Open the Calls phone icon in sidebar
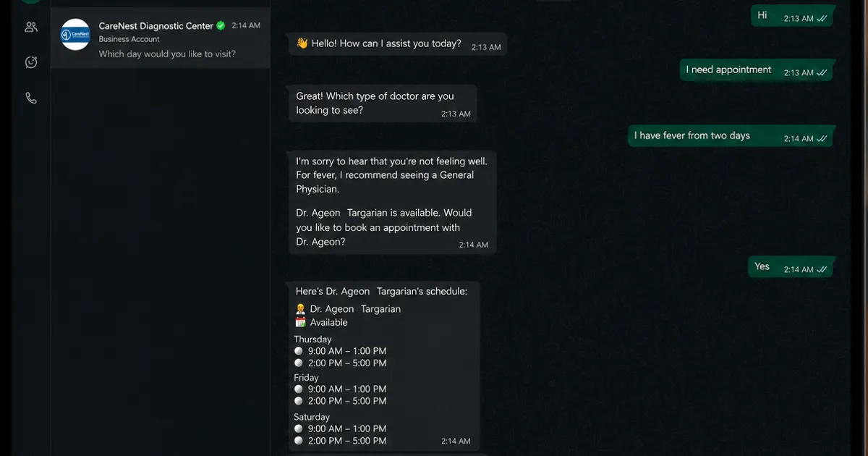The width and height of the screenshot is (868, 456). click(x=31, y=98)
